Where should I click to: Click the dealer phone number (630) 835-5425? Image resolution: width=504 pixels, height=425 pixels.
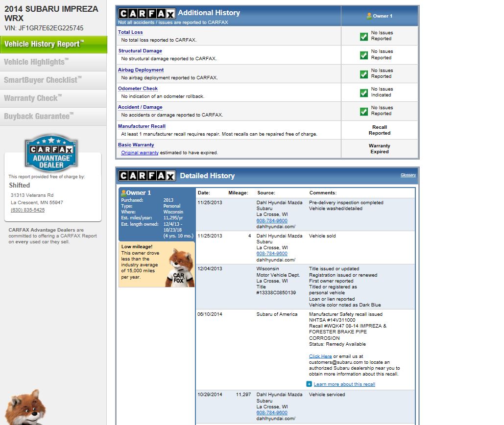coord(27,210)
